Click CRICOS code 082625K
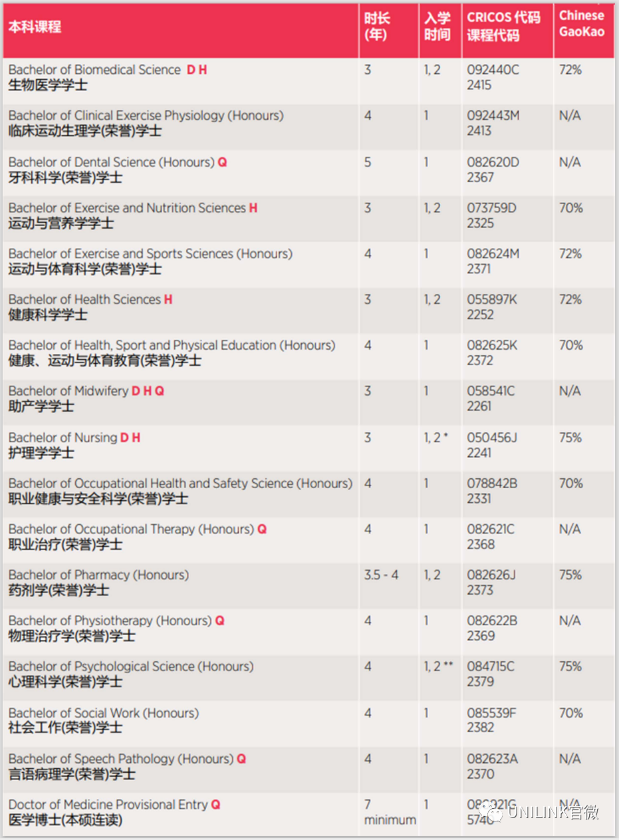The height and width of the screenshot is (840, 619). 492,346
